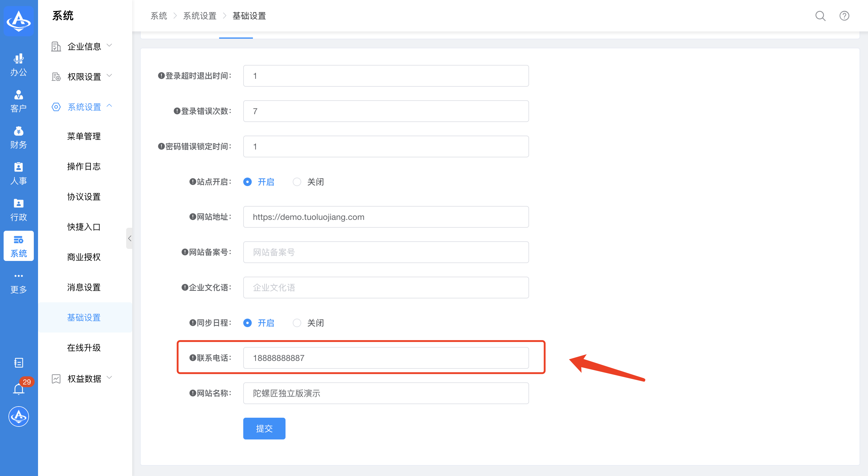Click 系统设置 in the breadcrumb
The image size is (868, 476).
click(199, 16)
